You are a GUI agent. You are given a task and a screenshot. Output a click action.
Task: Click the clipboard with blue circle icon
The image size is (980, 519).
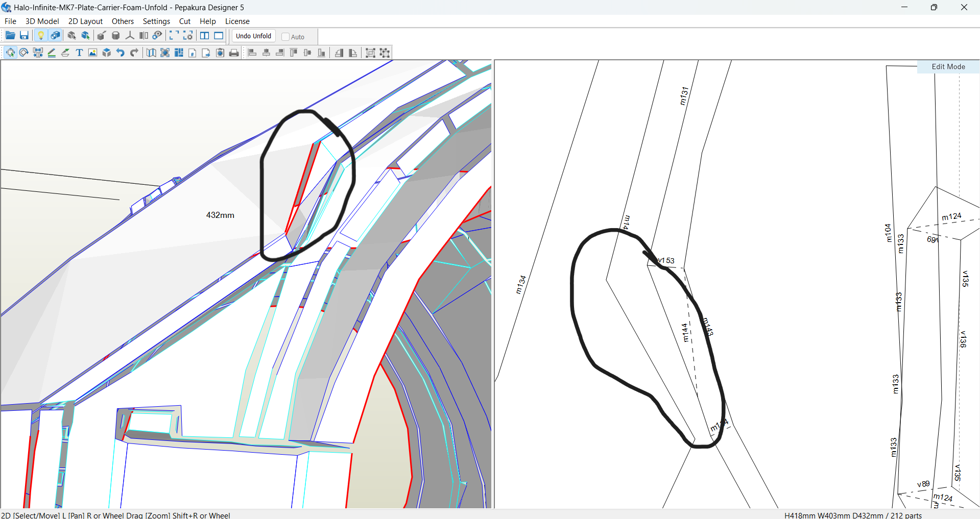point(220,53)
